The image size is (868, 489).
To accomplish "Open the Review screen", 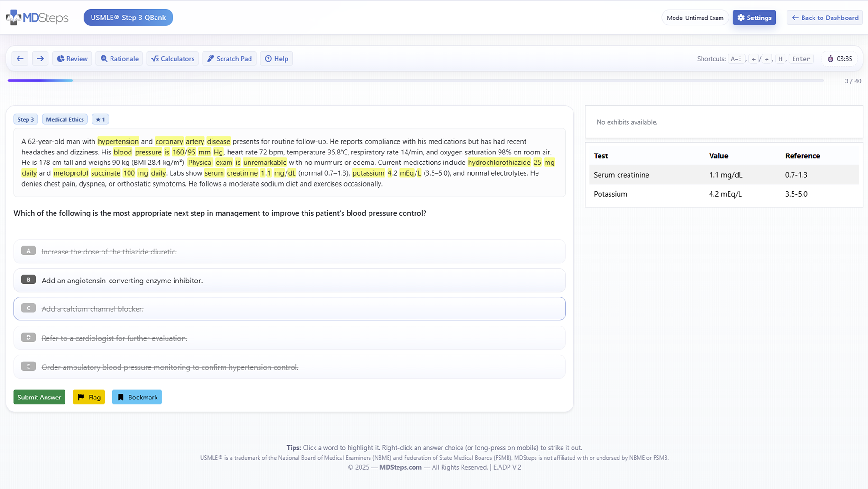I will tap(72, 58).
